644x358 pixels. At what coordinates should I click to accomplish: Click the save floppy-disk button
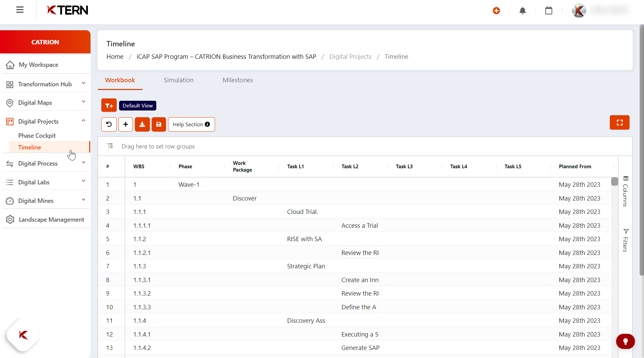click(159, 124)
